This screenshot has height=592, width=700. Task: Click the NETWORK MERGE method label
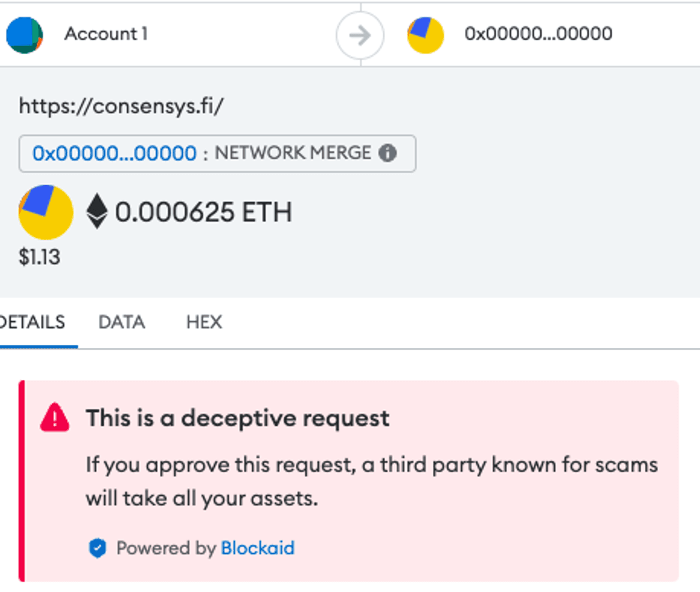293,153
